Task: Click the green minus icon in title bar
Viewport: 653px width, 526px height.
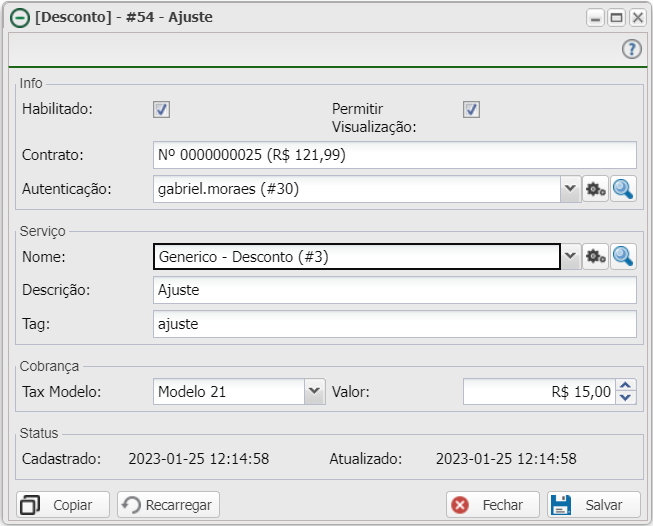Action: click(19, 18)
